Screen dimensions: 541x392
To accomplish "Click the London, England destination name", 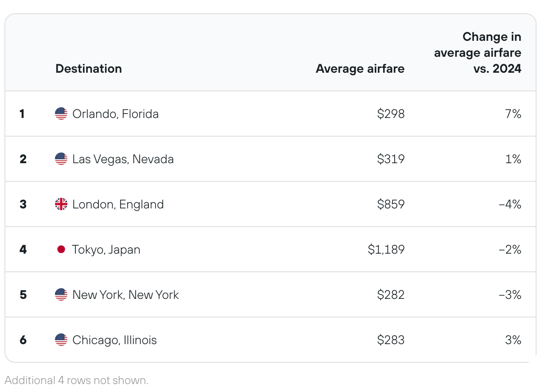I will tap(118, 204).
